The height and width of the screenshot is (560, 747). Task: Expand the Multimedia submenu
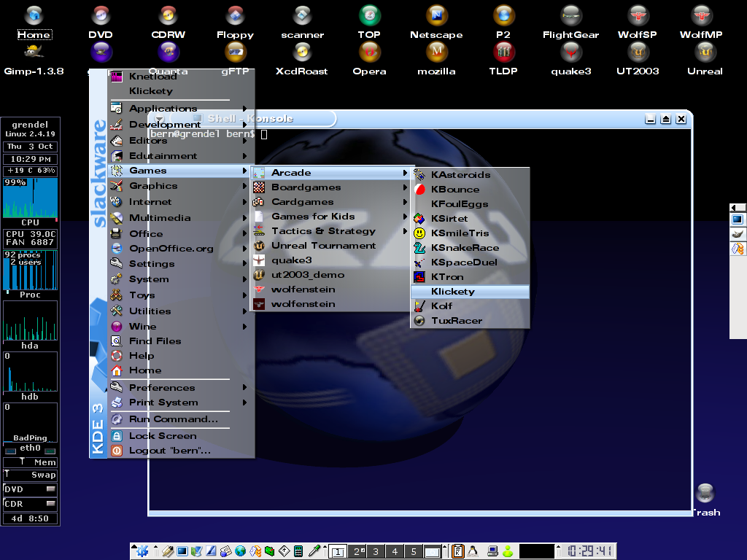pos(179,217)
